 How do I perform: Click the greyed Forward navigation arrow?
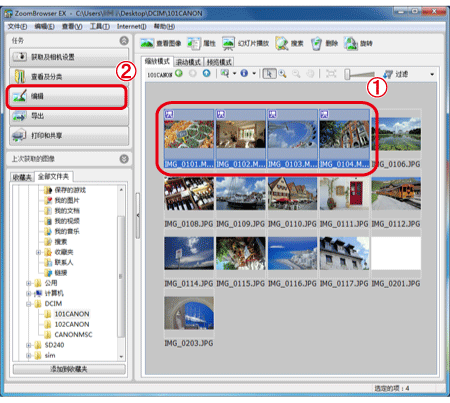(193, 73)
